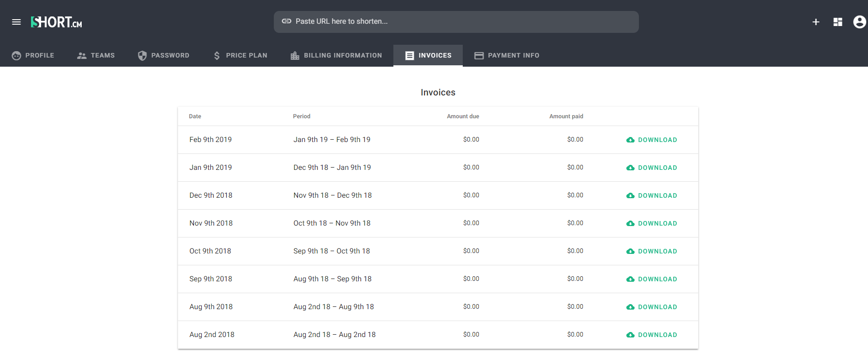Screen dimensions: 868x353
Task: Click the Invoices page heading
Action: pos(438,93)
